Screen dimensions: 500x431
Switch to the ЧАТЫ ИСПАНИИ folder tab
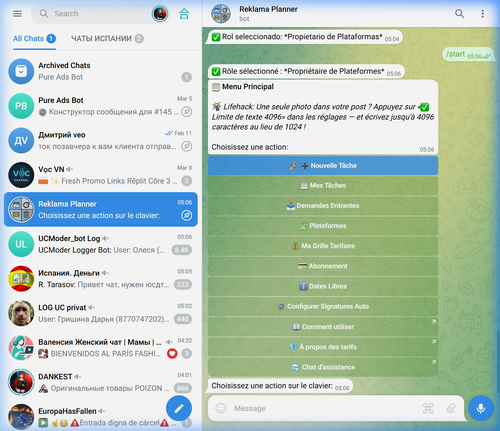click(x=107, y=39)
